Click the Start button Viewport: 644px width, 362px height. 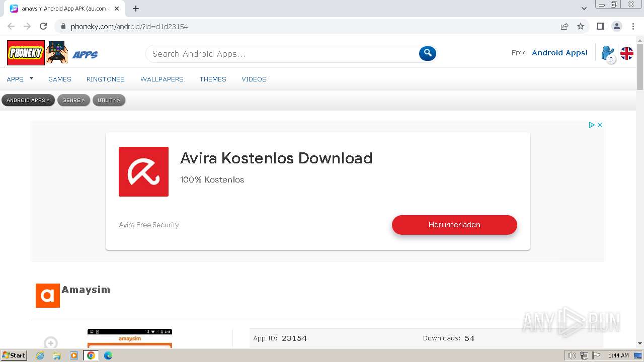[x=14, y=355]
